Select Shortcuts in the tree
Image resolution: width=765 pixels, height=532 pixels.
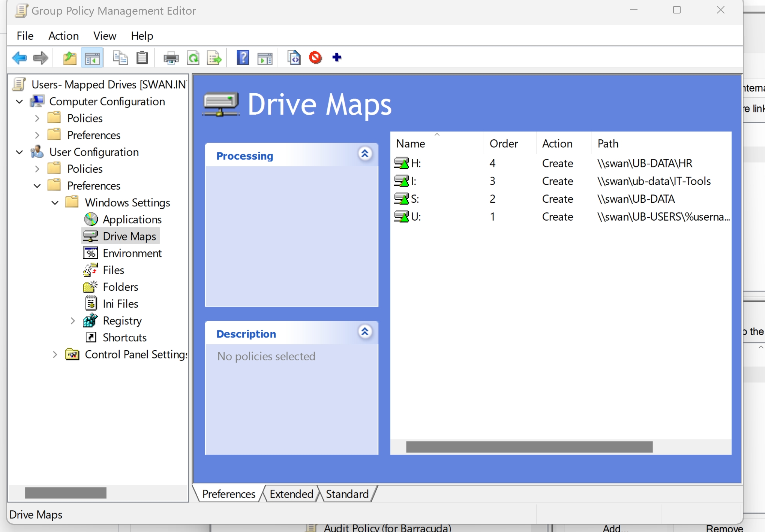(124, 338)
